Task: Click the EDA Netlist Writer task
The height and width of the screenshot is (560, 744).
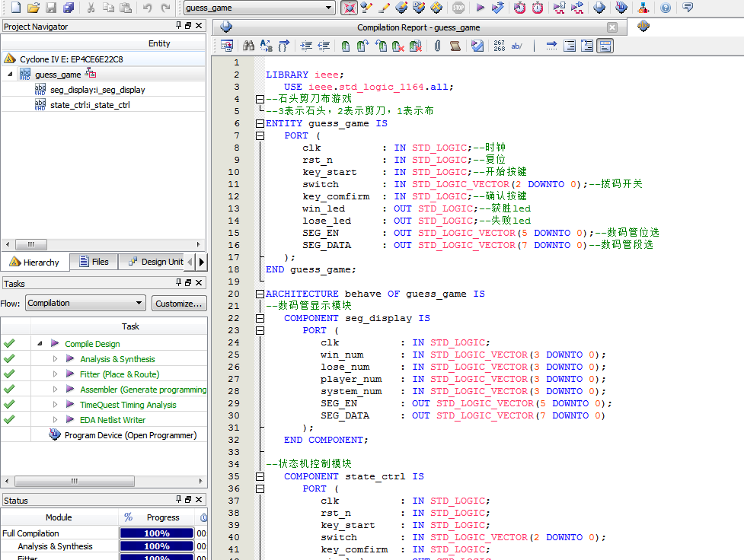Action: click(x=113, y=420)
